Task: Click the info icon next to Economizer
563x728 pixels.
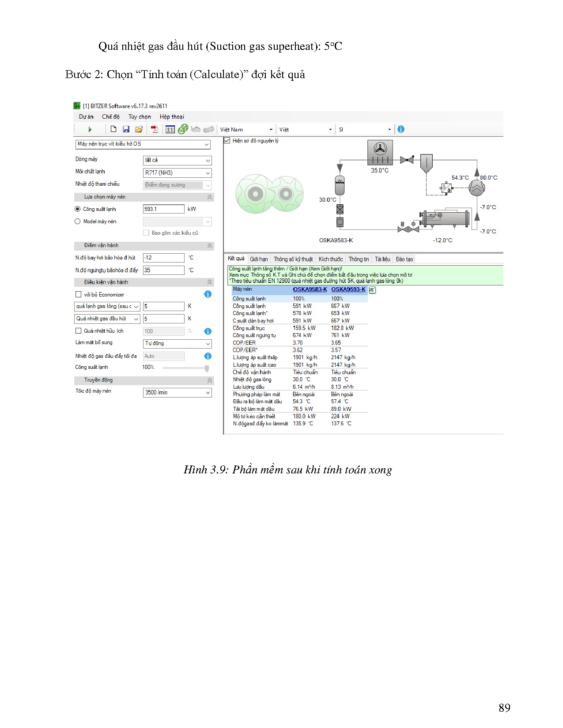Action: (x=208, y=294)
